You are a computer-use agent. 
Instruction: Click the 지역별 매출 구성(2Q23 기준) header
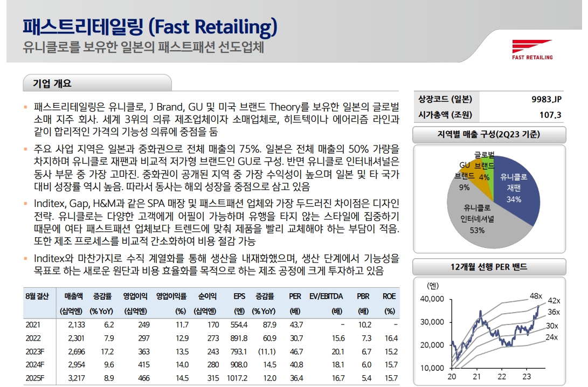[489, 134]
